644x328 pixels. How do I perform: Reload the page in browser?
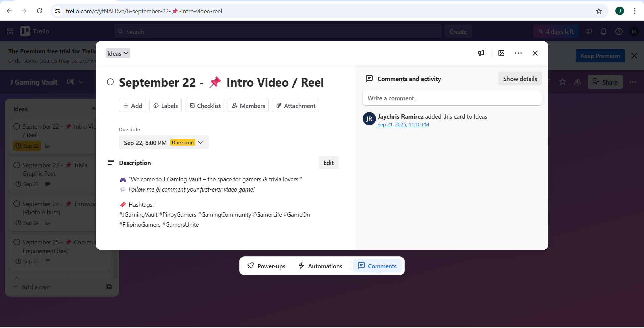coord(39,11)
